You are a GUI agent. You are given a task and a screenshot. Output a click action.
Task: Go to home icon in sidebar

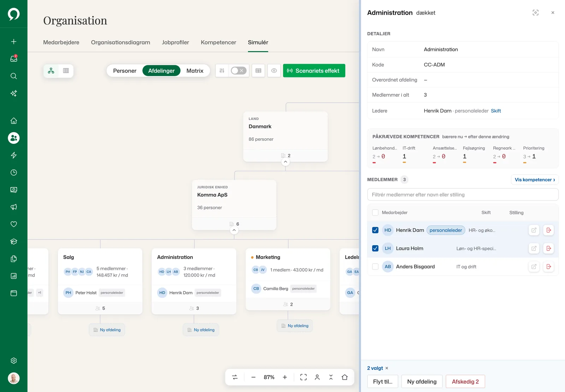(14, 121)
